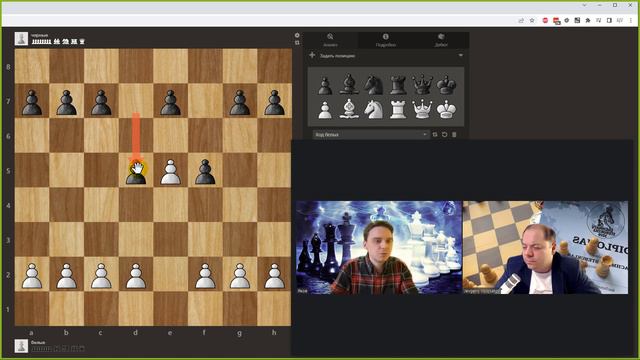Click the black pawn on g7
The height and width of the screenshot is (360, 640).
(x=240, y=102)
